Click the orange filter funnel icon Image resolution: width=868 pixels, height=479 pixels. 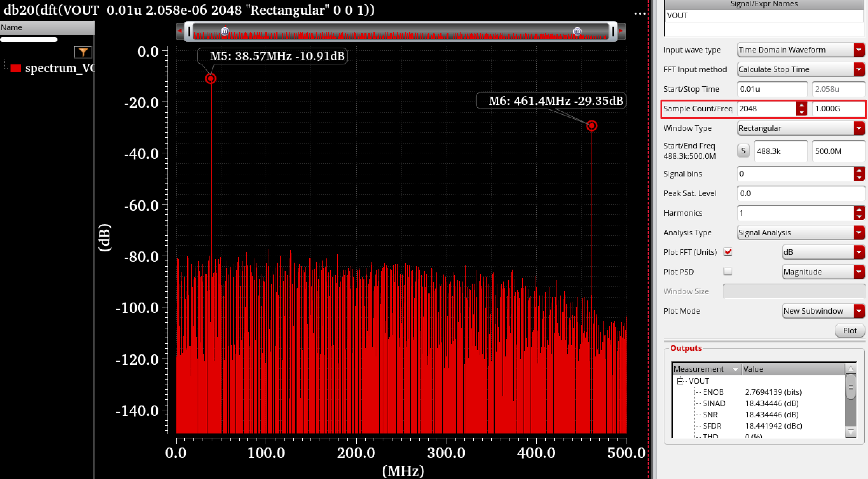click(x=83, y=53)
